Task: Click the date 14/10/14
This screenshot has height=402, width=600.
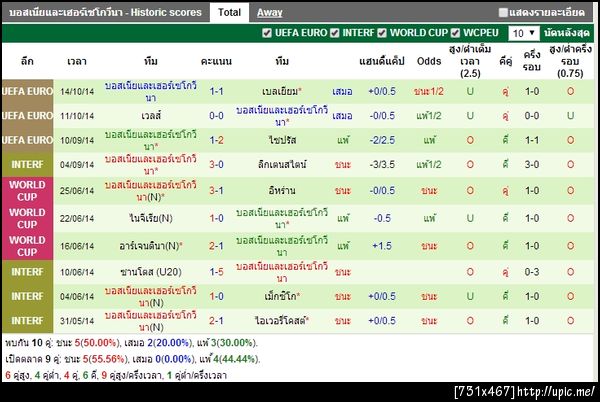Action: tap(77, 92)
